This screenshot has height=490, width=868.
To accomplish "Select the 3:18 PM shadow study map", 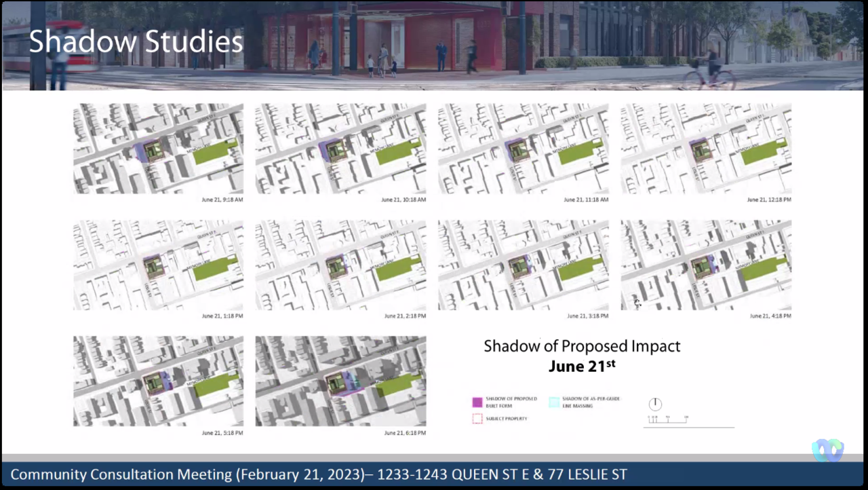I will (523, 265).
